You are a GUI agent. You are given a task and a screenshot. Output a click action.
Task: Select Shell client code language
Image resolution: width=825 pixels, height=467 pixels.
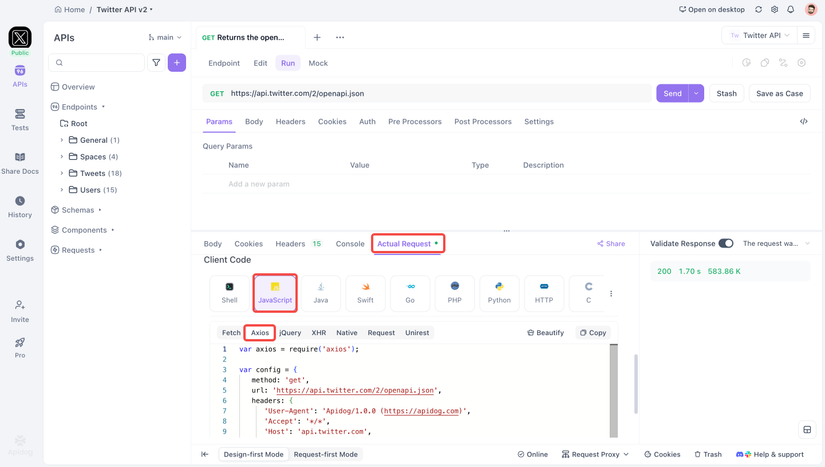[229, 293]
